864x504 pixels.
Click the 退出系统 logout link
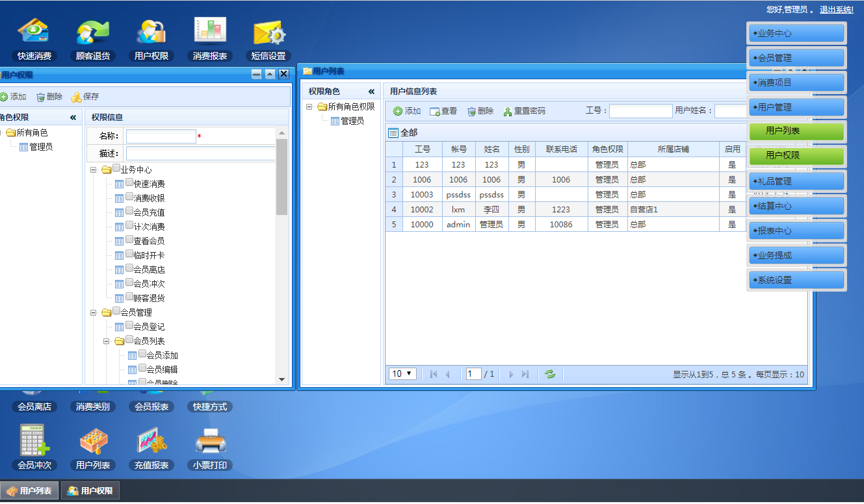(x=836, y=10)
